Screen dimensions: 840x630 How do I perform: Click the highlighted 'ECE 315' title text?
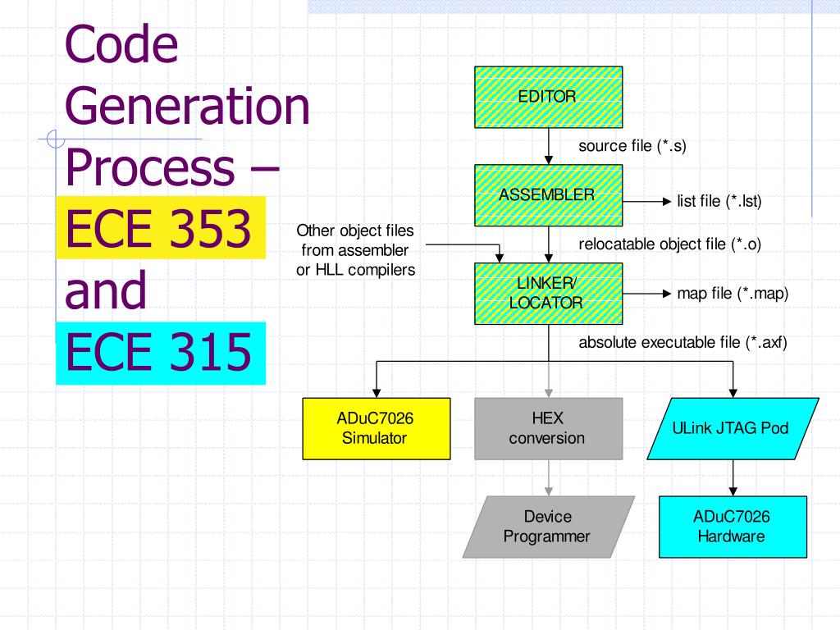point(159,353)
